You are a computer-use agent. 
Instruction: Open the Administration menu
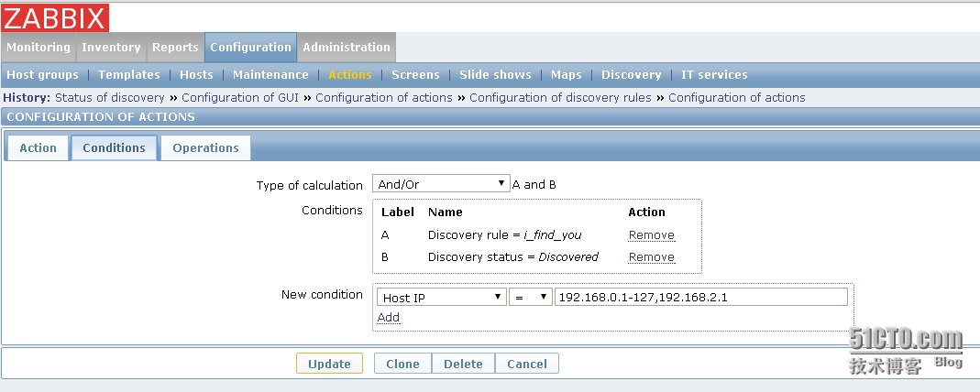tap(347, 48)
